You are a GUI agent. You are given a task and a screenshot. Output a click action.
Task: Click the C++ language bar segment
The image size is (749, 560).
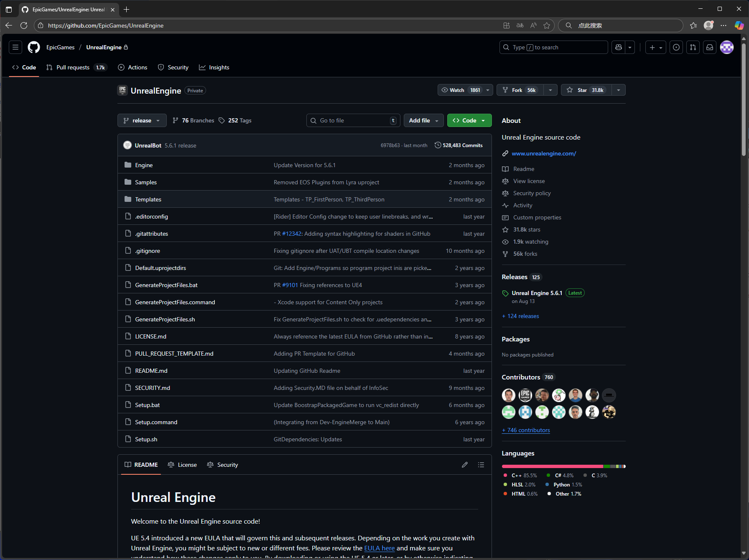(x=553, y=466)
